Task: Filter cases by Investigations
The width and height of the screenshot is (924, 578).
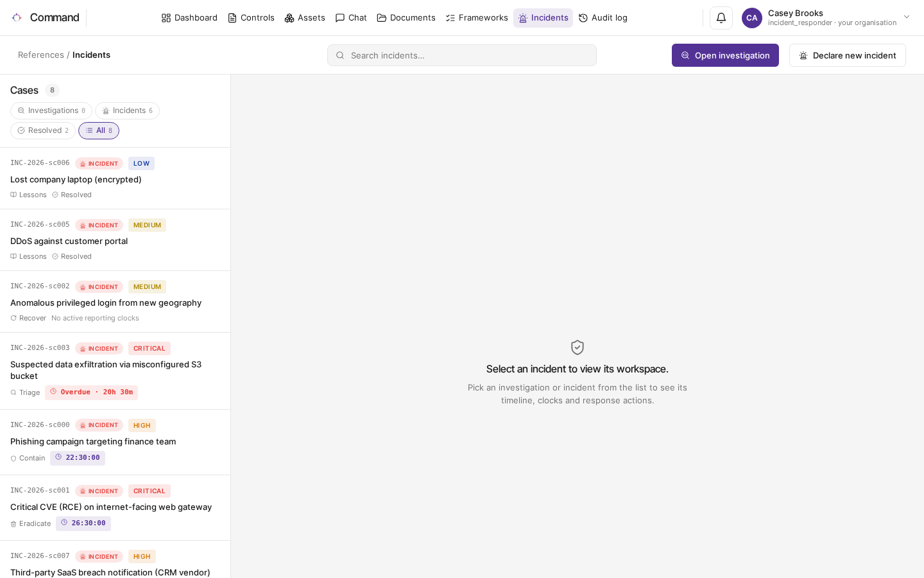Action: coord(51,110)
